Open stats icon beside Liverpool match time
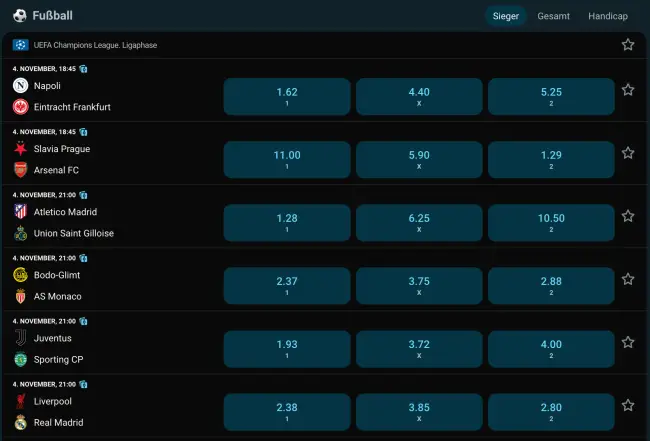Viewport: 650px width, 441px height. [83, 384]
